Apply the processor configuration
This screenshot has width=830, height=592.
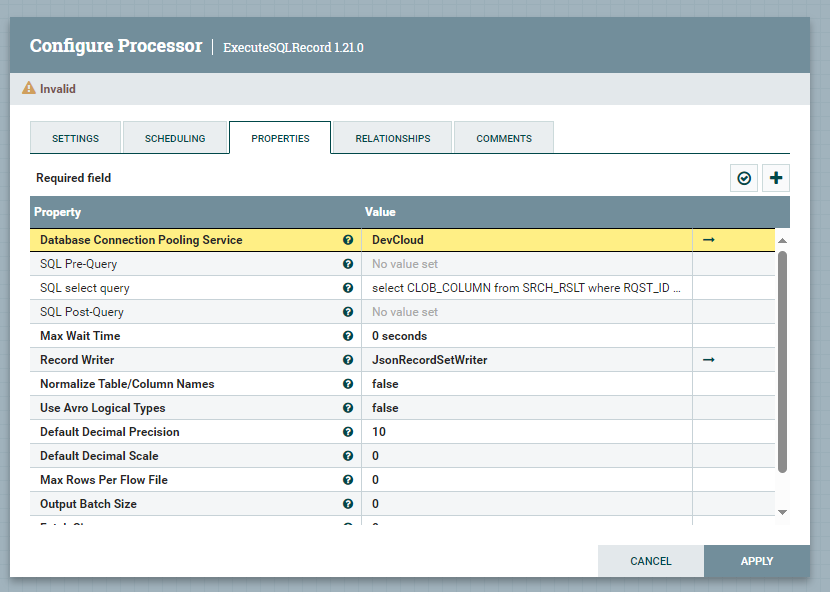tap(757, 561)
